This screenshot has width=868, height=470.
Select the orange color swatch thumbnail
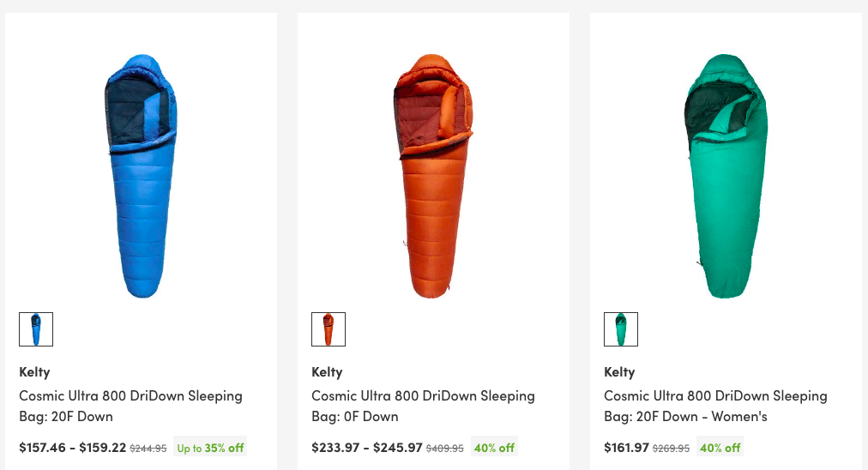tap(329, 329)
